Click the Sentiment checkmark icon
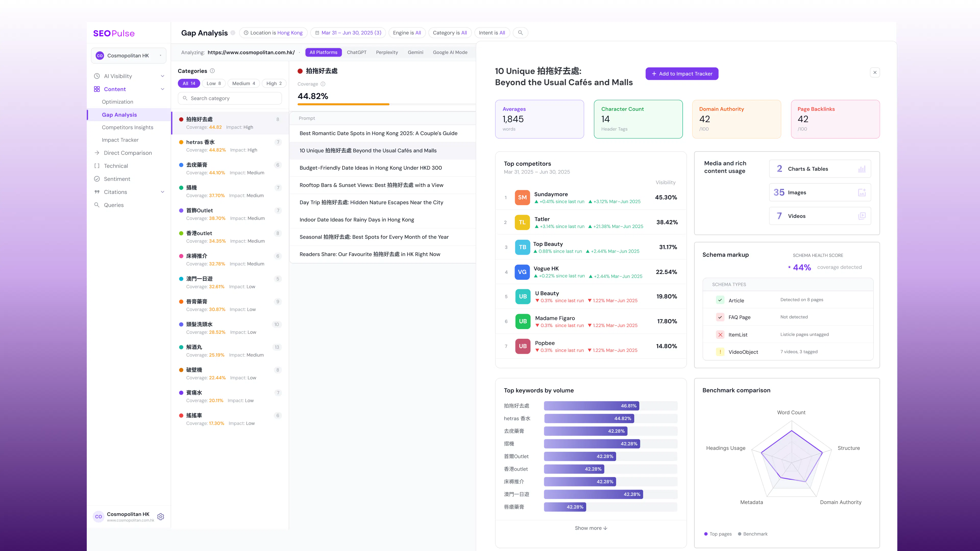 97,179
